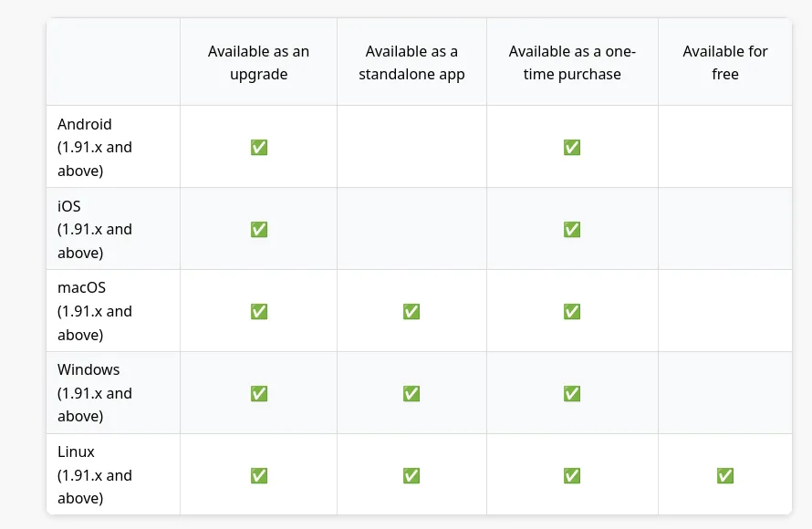The width and height of the screenshot is (812, 529).
Task: Click the Linux upgrade checkmark
Action: pyautogui.click(x=259, y=475)
